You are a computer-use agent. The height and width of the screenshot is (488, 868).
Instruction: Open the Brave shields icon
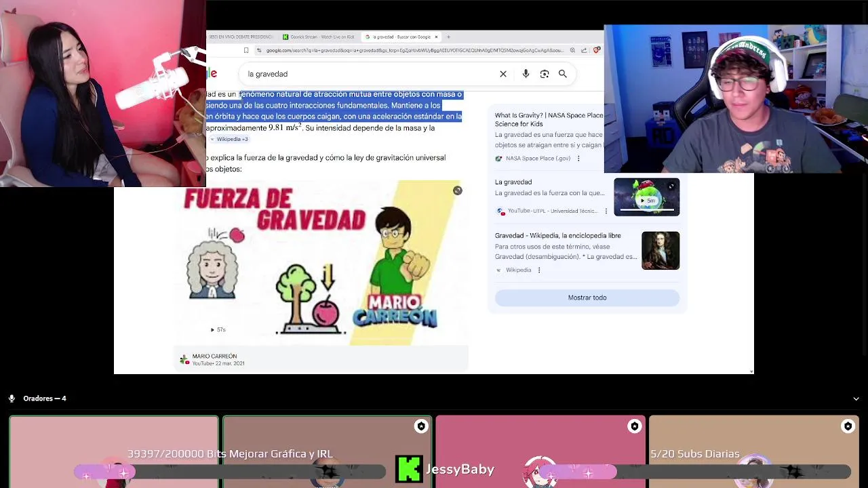(596, 50)
